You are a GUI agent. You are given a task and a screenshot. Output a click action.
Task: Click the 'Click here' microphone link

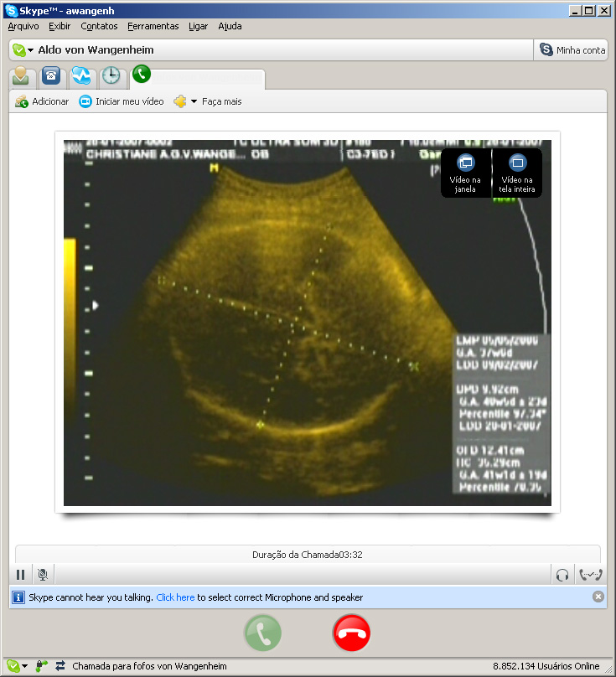175,597
